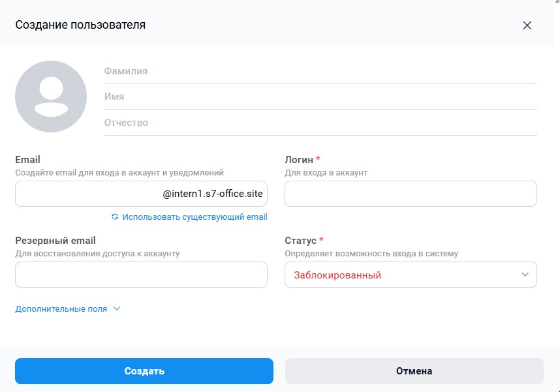Click into the Логин input box
This screenshot has height=392, width=560.
[x=411, y=194]
